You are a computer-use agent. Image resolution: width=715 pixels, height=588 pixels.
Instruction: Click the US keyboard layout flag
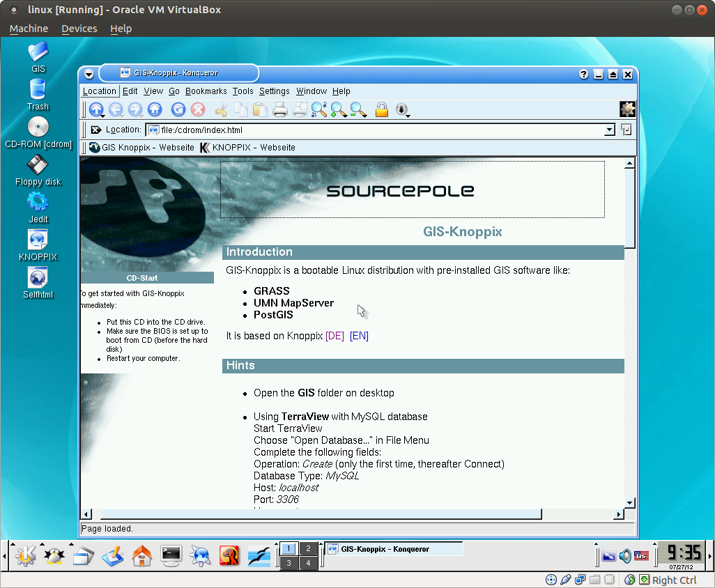pos(641,556)
